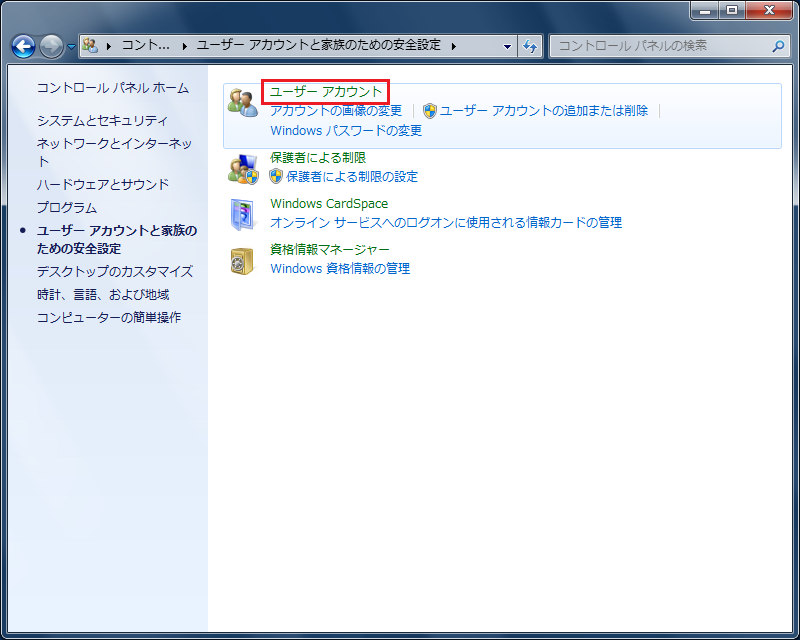
Task: Go to コントロール パネル ホーム
Action: pyautogui.click(x=112, y=88)
